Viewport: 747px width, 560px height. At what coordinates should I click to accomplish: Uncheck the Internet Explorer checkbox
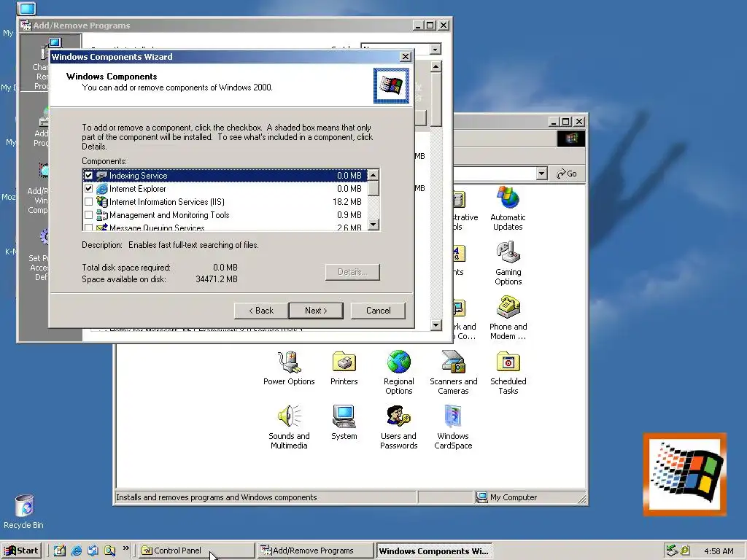coord(88,189)
